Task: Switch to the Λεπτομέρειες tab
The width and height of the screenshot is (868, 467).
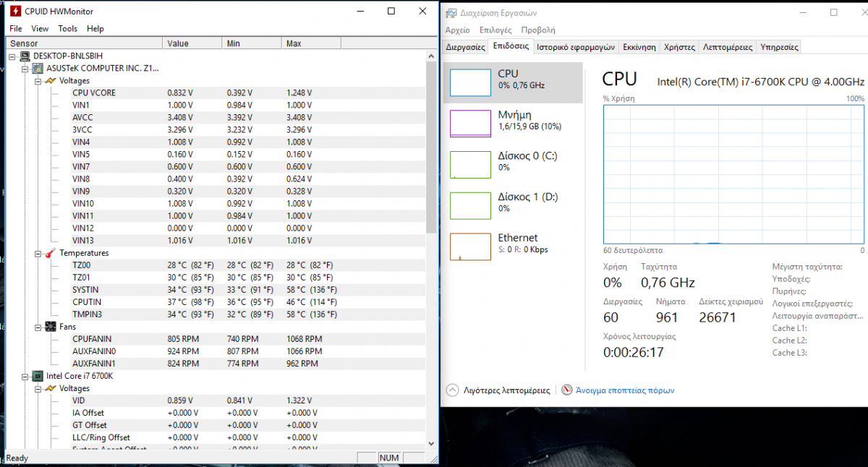Action: [728, 47]
